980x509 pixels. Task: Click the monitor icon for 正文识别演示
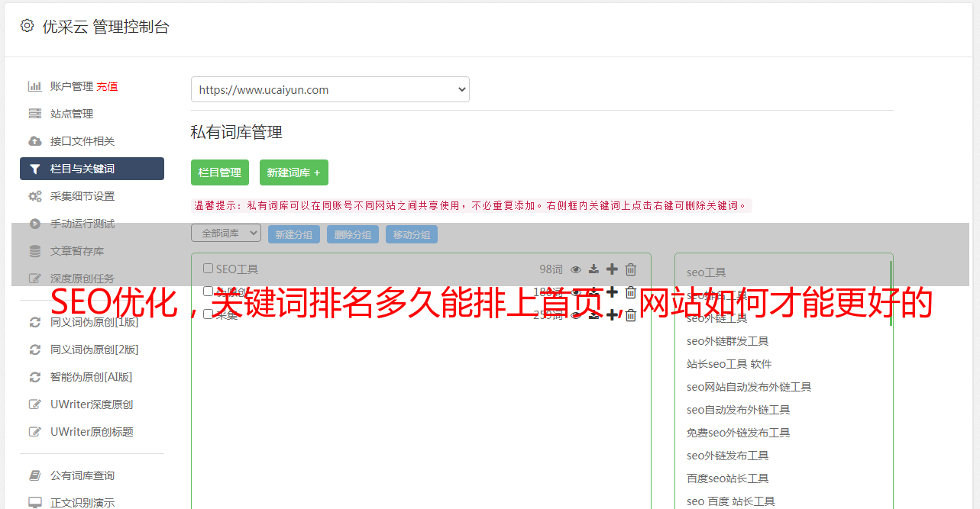pyautogui.click(x=35, y=503)
